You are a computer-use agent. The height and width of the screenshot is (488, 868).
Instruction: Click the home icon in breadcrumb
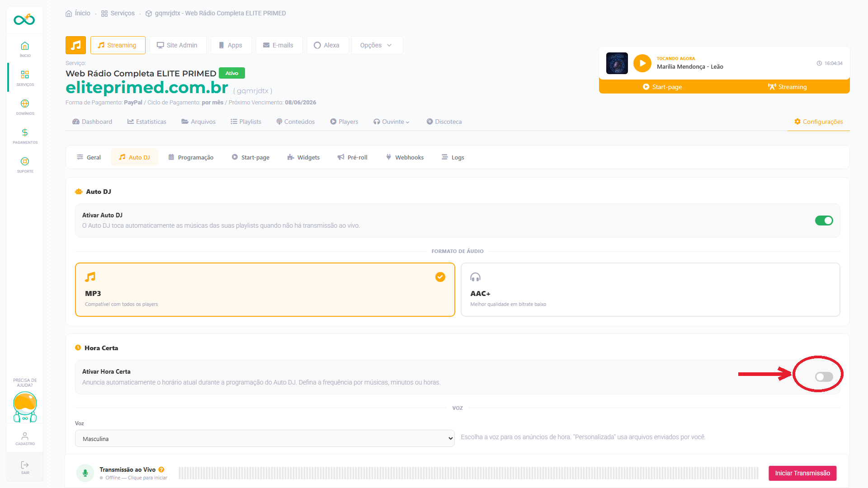coord(69,14)
